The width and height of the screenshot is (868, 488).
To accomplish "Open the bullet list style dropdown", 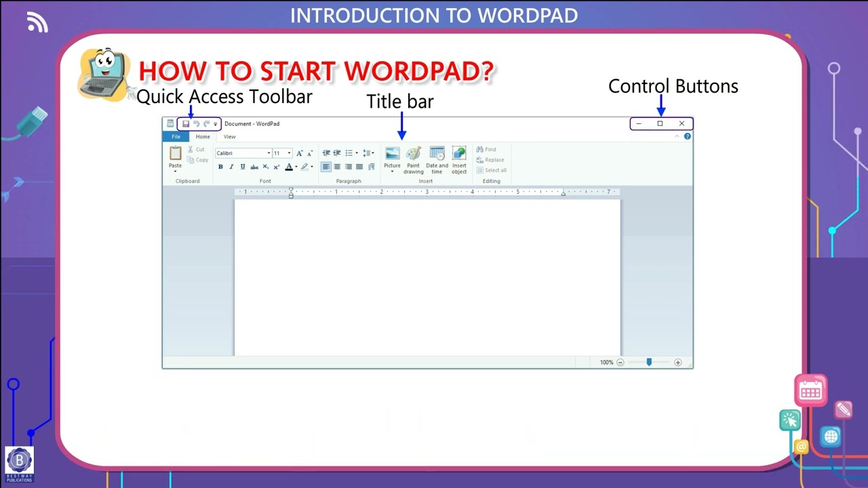I will click(357, 153).
